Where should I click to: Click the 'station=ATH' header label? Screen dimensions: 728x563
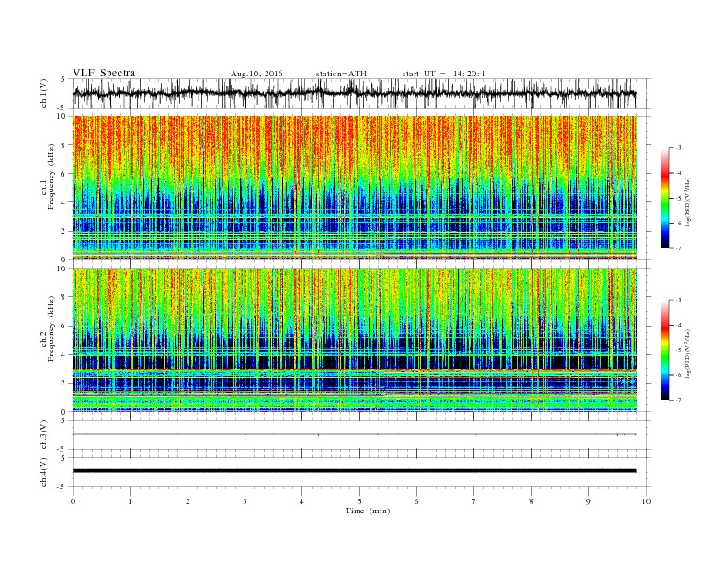pos(341,74)
